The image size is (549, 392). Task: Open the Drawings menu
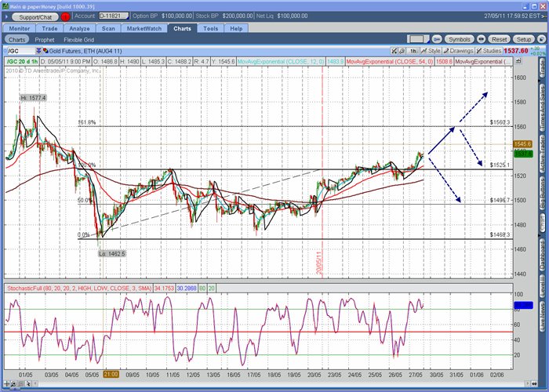point(458,51)
